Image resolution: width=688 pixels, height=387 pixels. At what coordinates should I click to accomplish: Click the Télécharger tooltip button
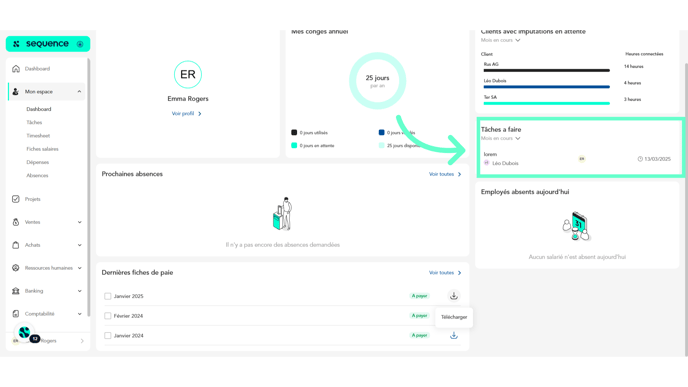click(x=454, y=317)
